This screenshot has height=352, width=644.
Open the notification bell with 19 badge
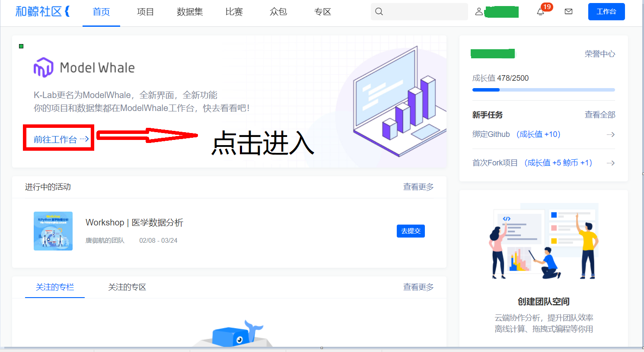click(540, 12)
